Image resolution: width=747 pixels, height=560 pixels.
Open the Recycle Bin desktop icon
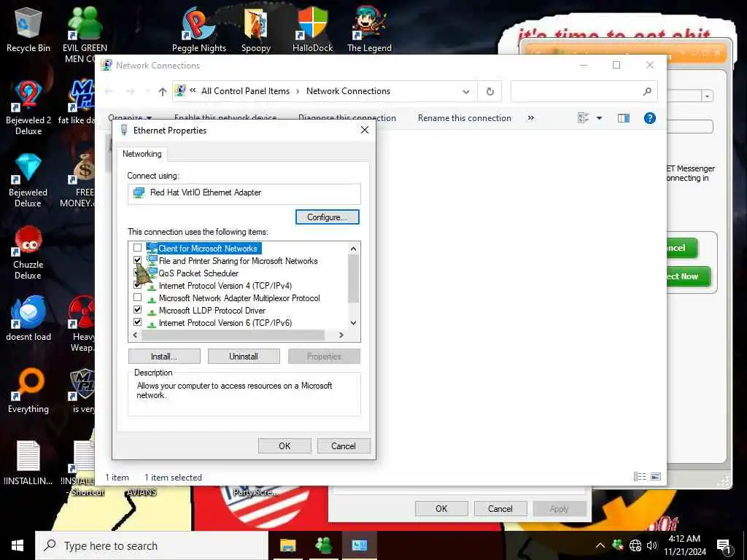coord(28,29)
